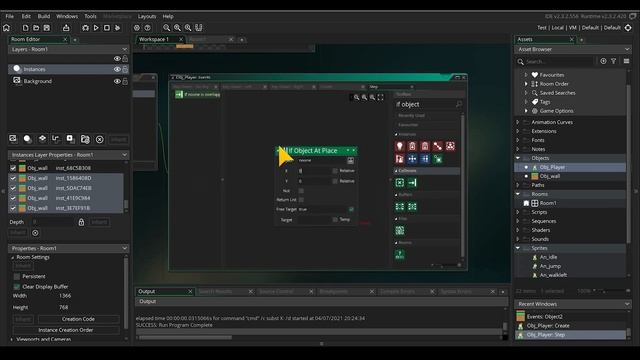The width and height of the screenshot is (640, 360).
Task: Open the Tools menu
Action: (x=90, y=16)
